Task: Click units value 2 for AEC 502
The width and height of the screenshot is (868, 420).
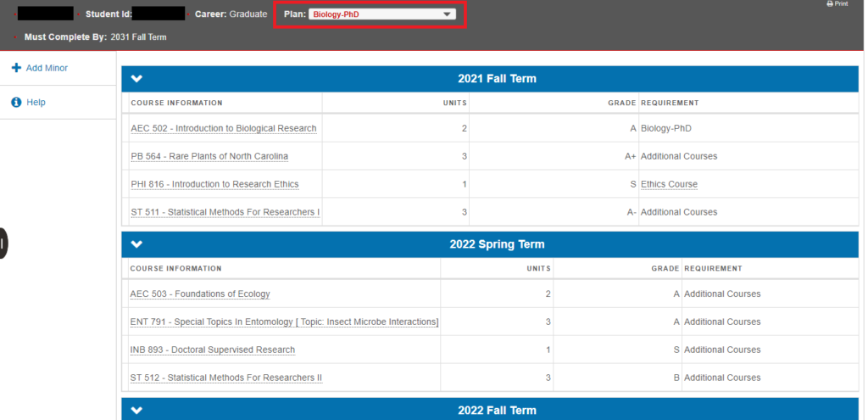Action: pyautogui.click(x=465, y=129)
